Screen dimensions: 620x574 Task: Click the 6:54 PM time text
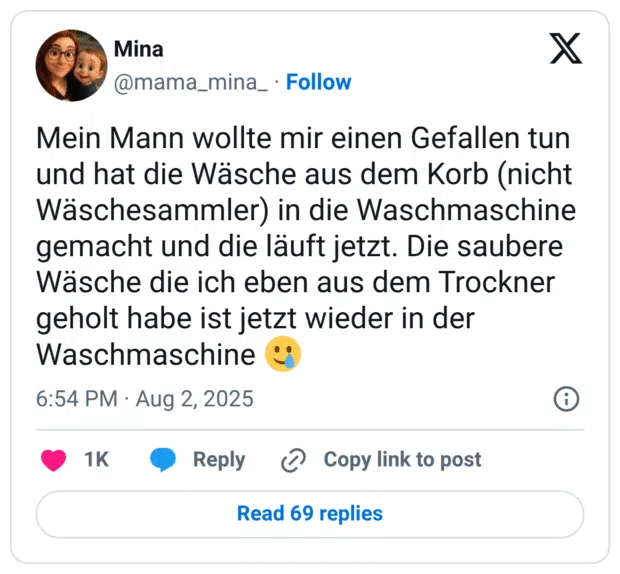(76, 399)
